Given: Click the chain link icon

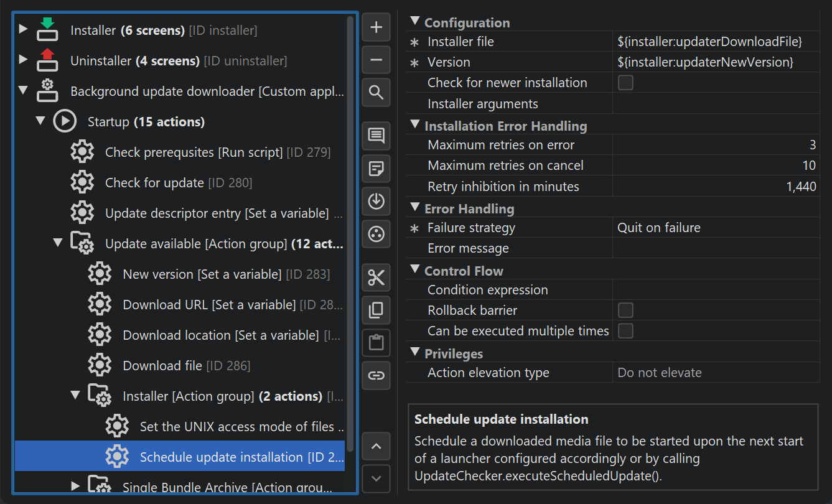Looking at the screenshot, I should coord(376,375).
